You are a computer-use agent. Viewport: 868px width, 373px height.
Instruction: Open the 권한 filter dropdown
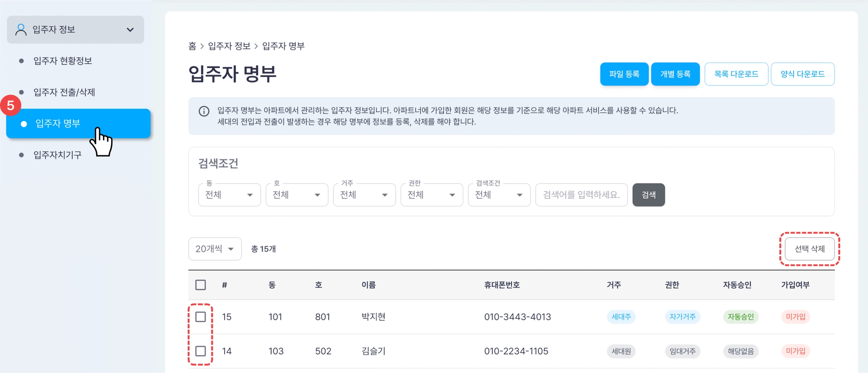coord(431,195)
